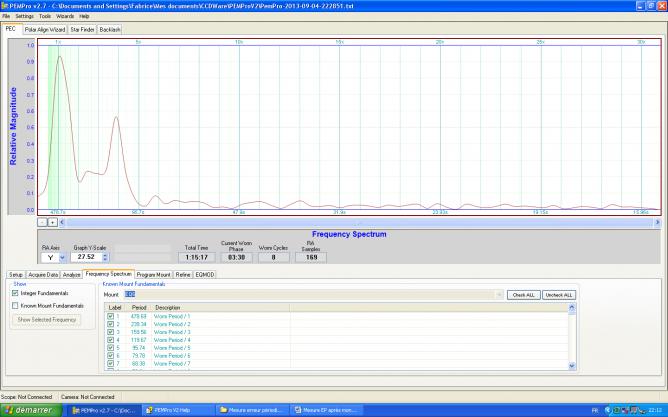The height and width of the screenshot is (417, 668).
Task: Uncheck Worm Period / 3 row checkbox
Action: click(x=110, y=332)
